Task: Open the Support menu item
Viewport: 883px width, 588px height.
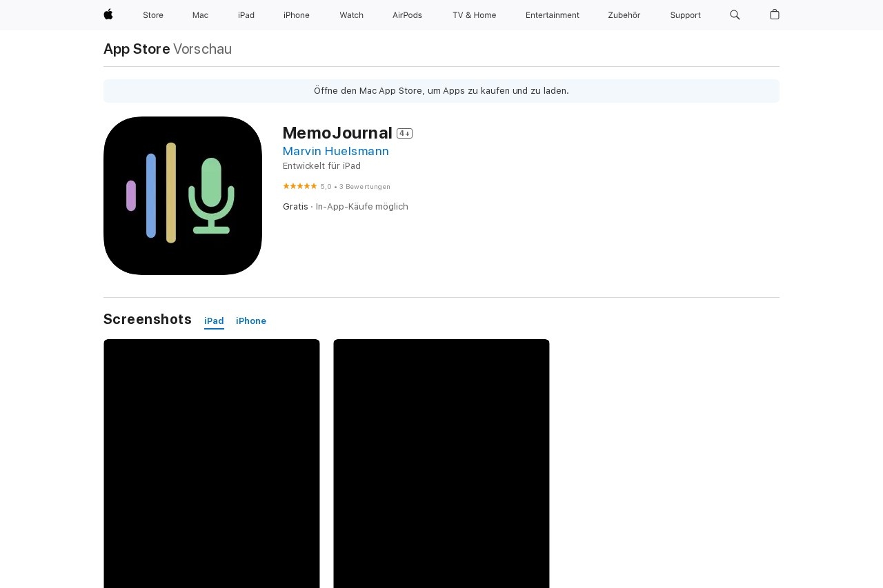Action: [x=685, y=15]
